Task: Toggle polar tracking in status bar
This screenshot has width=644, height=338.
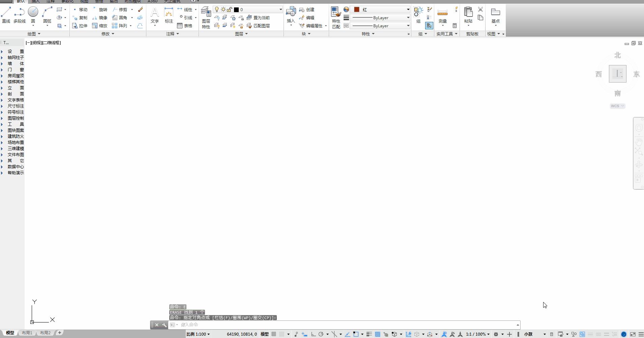Action: (321, 334)
